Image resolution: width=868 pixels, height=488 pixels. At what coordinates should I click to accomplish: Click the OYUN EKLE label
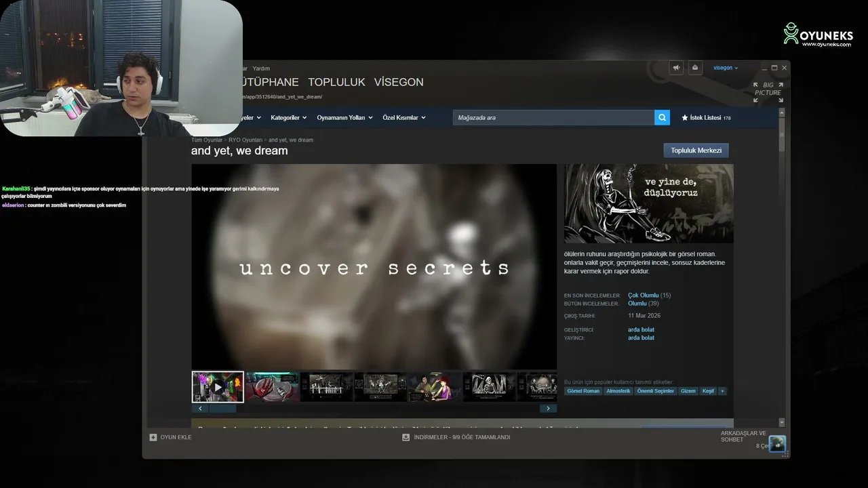176,437
